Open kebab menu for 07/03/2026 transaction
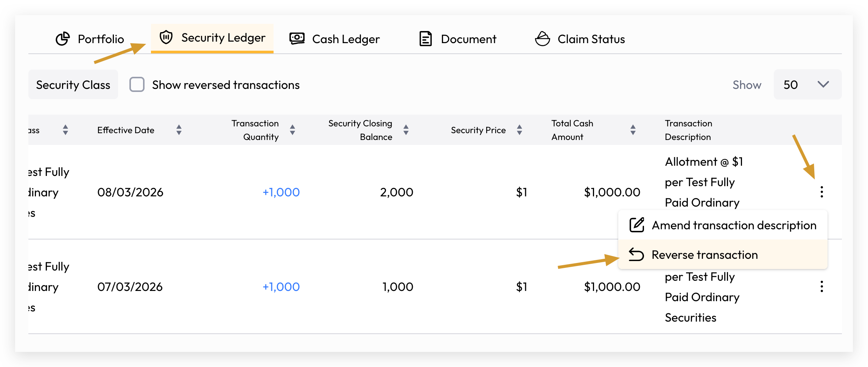This screenshot has width=868, height=367. click(821, 286)
